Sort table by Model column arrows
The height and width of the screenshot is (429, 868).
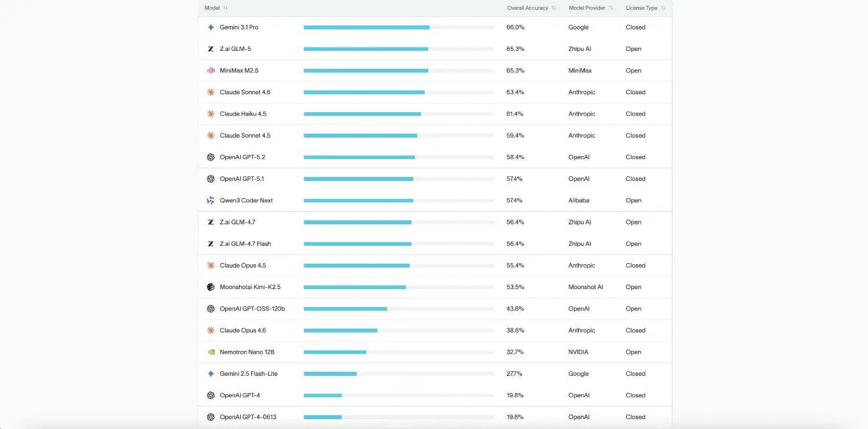click(226, 8)
